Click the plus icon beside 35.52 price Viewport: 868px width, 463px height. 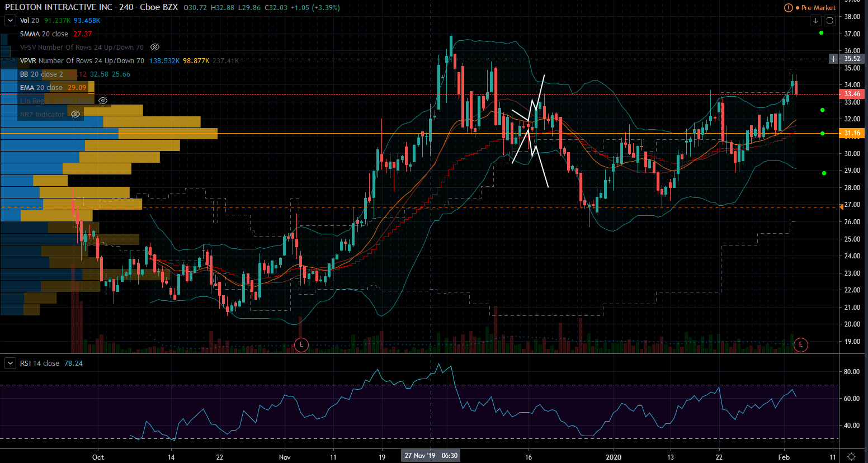point(834,59)
